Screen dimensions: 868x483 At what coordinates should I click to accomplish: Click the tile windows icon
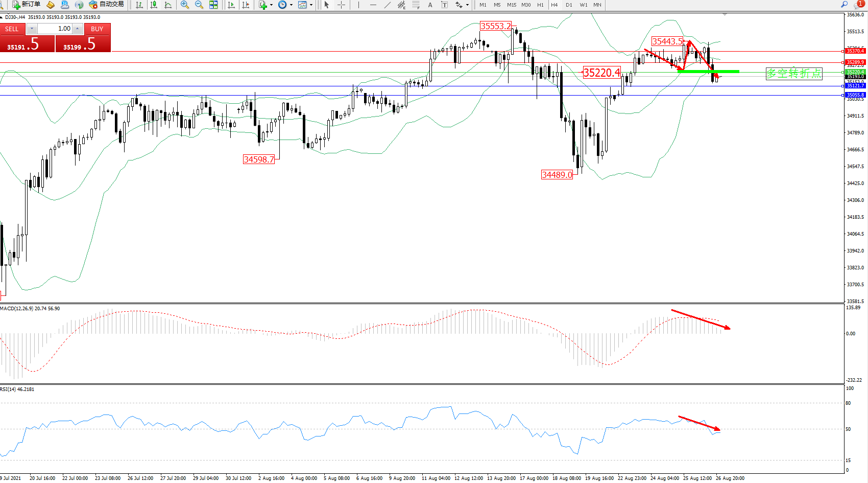tap(213, 5)
